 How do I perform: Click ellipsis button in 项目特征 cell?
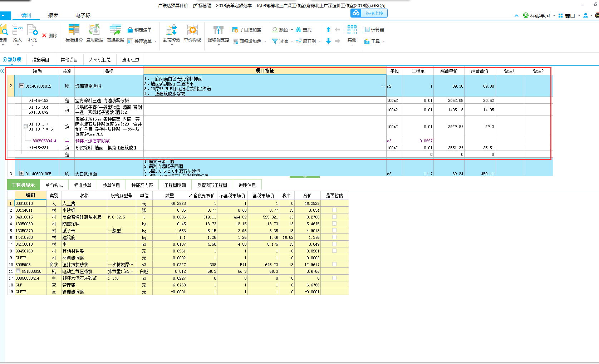point(383,86)
